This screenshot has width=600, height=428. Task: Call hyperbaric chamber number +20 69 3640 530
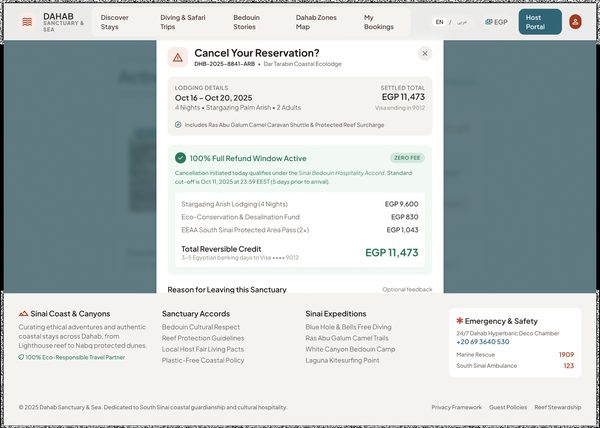[x=483, y=342]
